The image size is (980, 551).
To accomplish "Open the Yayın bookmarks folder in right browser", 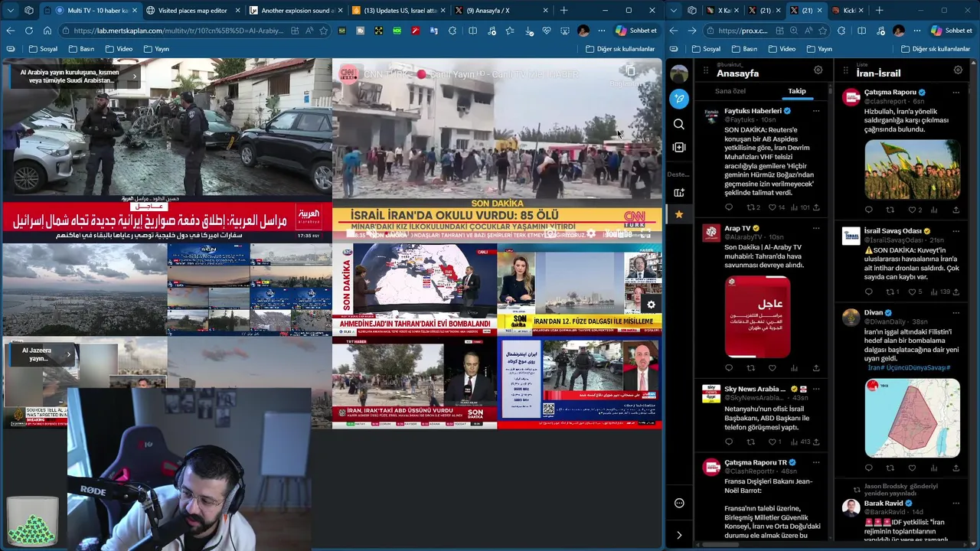I will (818, 49).
